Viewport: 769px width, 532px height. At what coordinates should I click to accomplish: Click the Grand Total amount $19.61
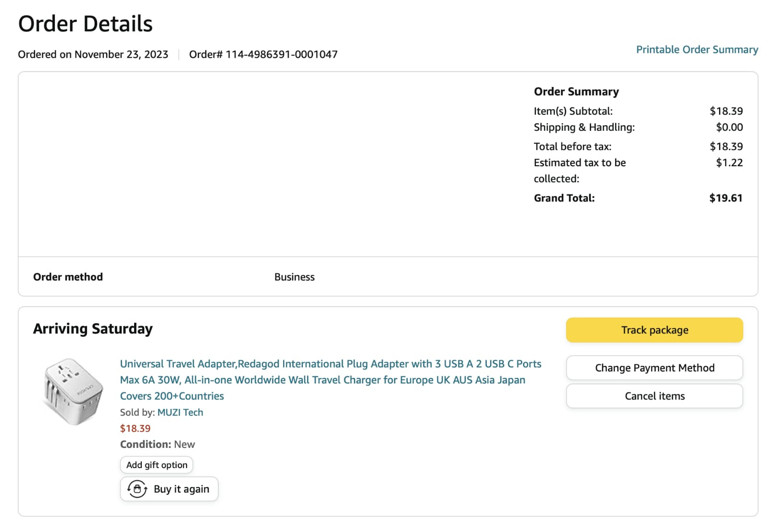(726, 198)
